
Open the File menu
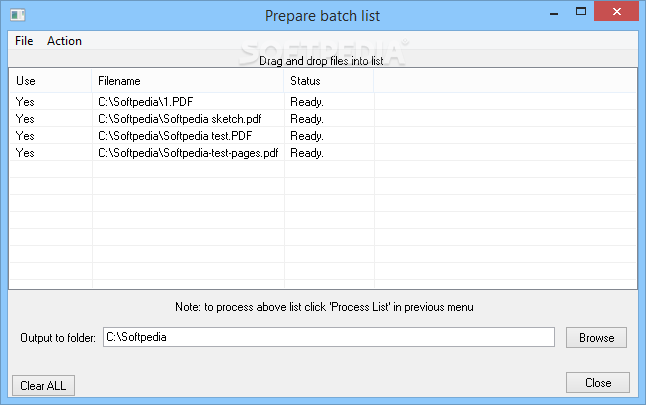(24, 41)
